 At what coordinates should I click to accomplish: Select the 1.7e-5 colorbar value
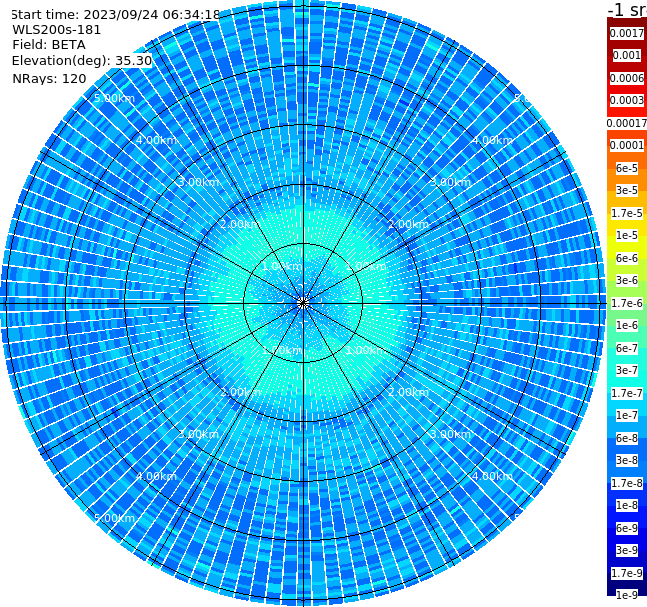coord(627,213)
